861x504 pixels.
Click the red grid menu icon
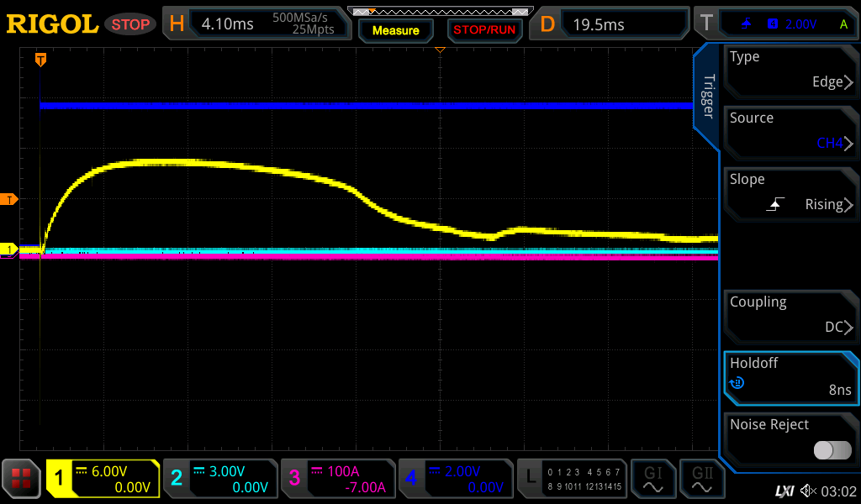(x=21, y=480)
